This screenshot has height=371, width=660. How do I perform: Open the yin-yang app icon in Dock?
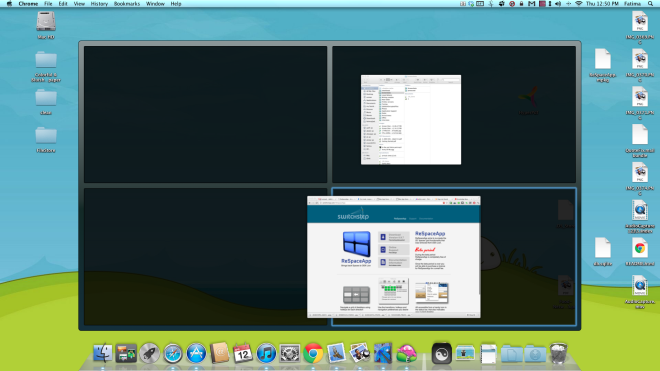[442, 353]
